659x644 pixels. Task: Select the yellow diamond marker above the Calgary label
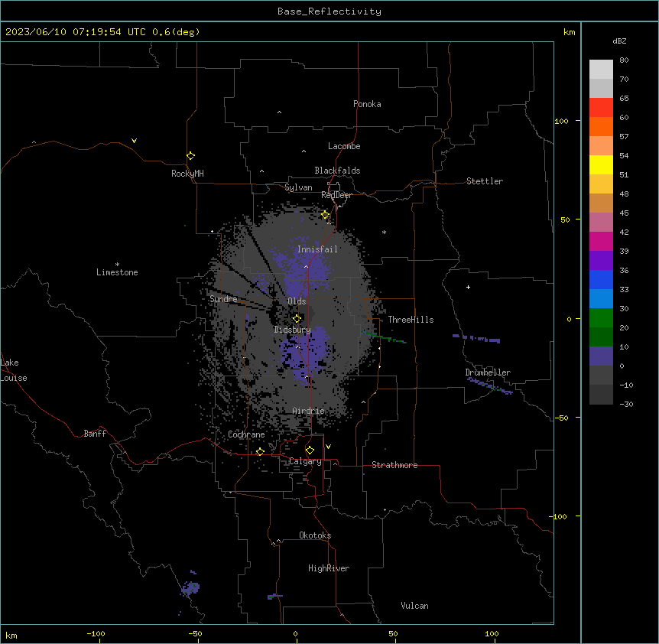pos(310,450)
